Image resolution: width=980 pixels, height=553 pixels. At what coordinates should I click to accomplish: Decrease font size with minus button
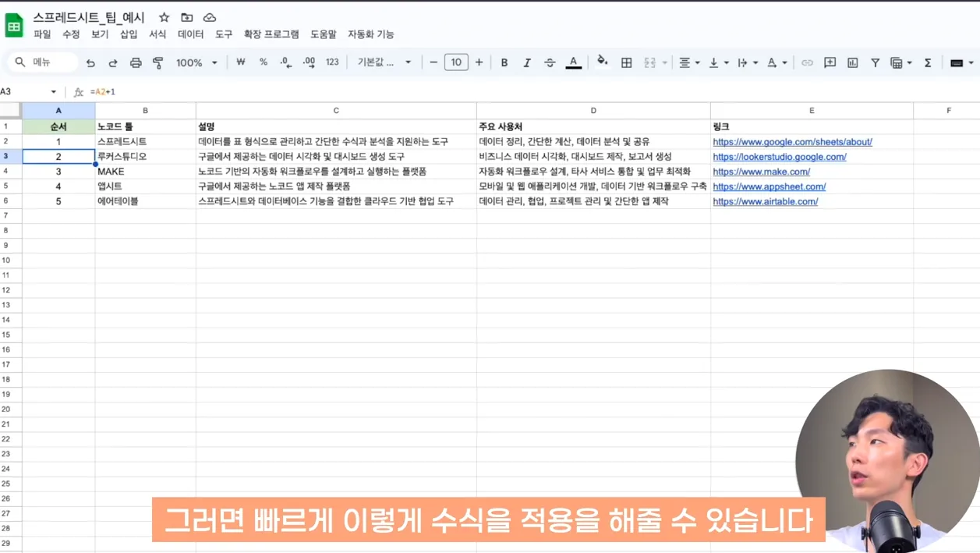(433, 62)
